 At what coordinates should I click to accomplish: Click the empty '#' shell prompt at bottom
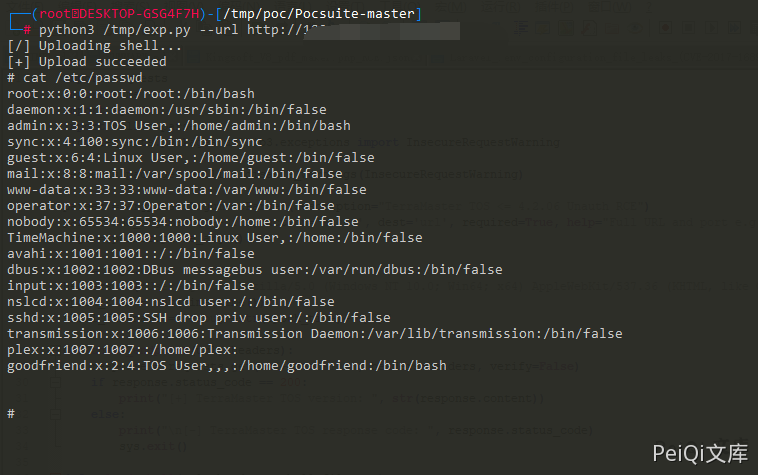[x=11, y=414]
